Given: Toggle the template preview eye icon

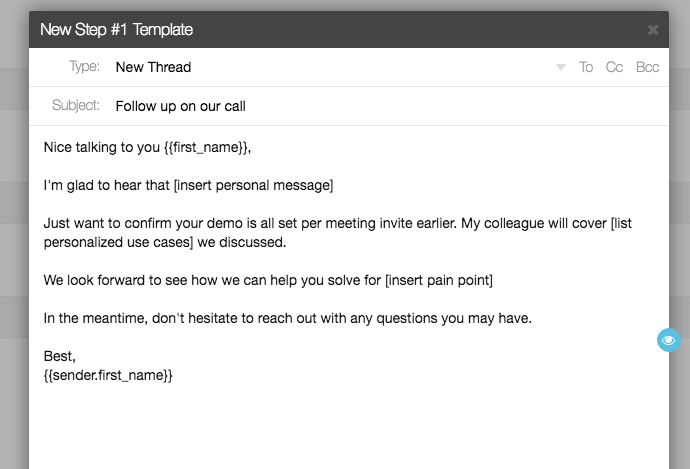Looking at the screenshot, I should click(x=669, y=341).
